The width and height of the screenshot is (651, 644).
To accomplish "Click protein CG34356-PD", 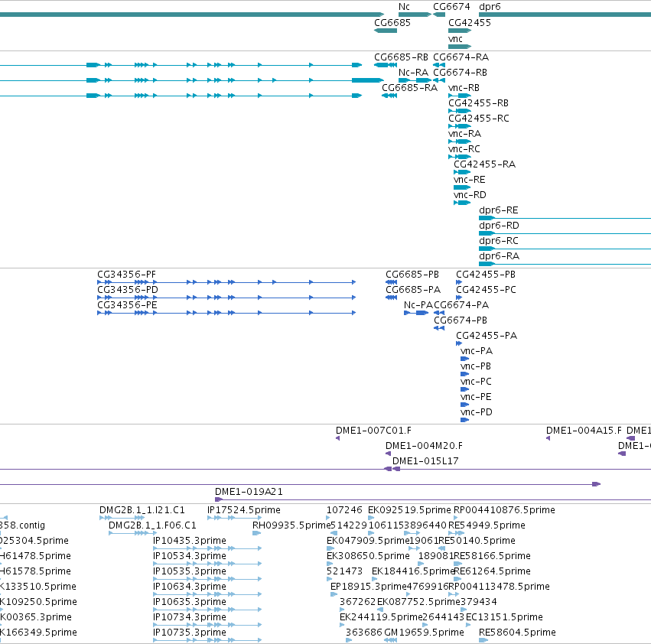I will [128, 289].
